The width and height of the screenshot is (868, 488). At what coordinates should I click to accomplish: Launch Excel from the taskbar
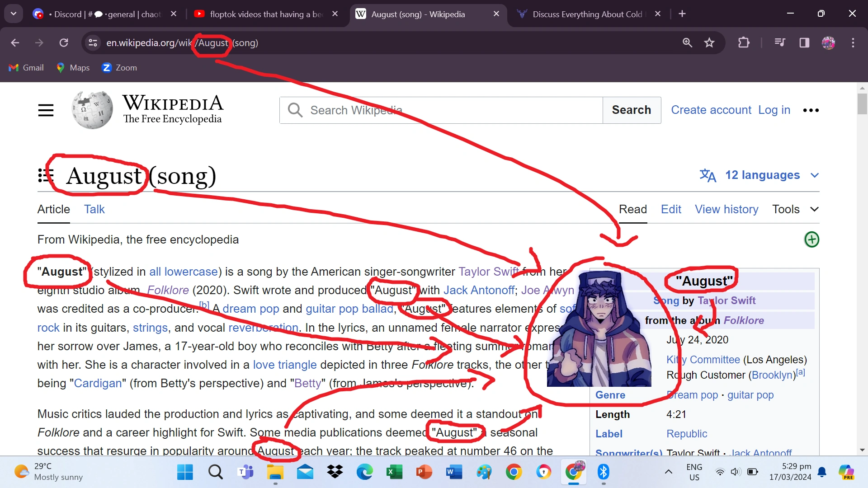pos(394,472)
